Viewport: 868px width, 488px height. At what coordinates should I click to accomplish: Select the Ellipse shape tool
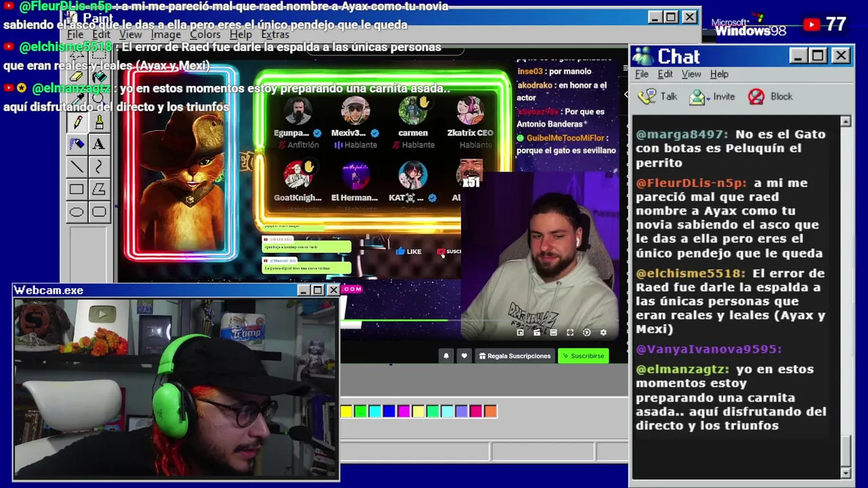[x=77, y=211]
